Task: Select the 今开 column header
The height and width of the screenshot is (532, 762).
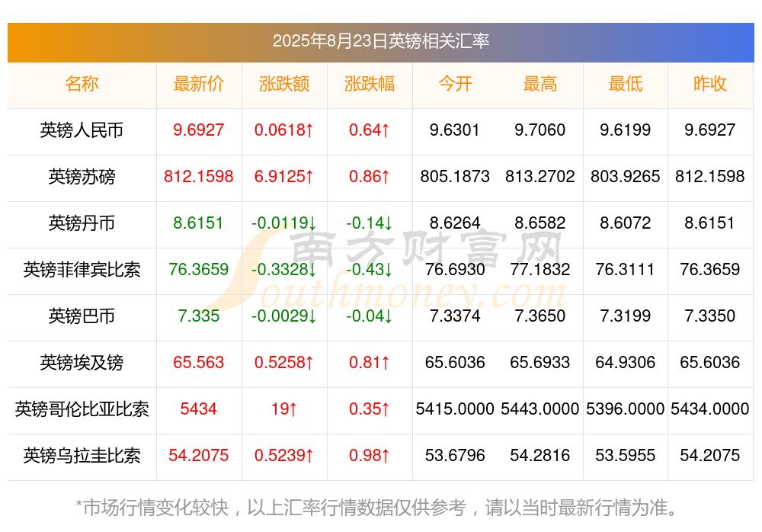Action: [x=455, y=84]
